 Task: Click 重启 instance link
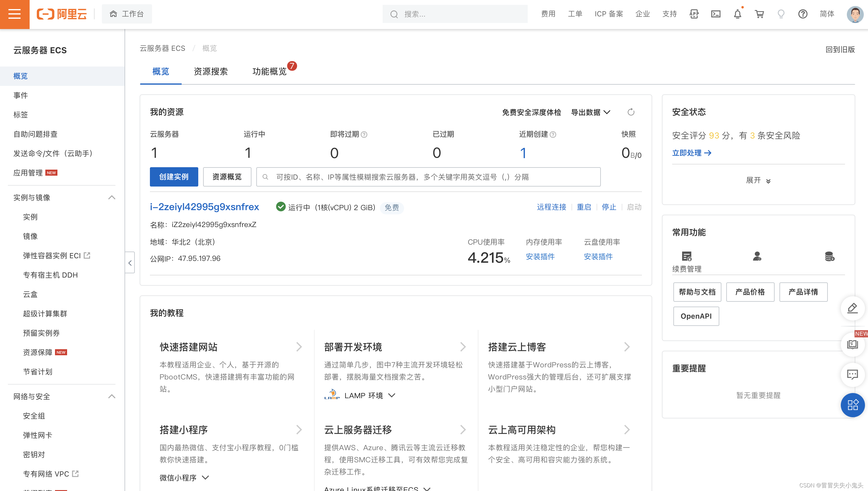[584, 207]
